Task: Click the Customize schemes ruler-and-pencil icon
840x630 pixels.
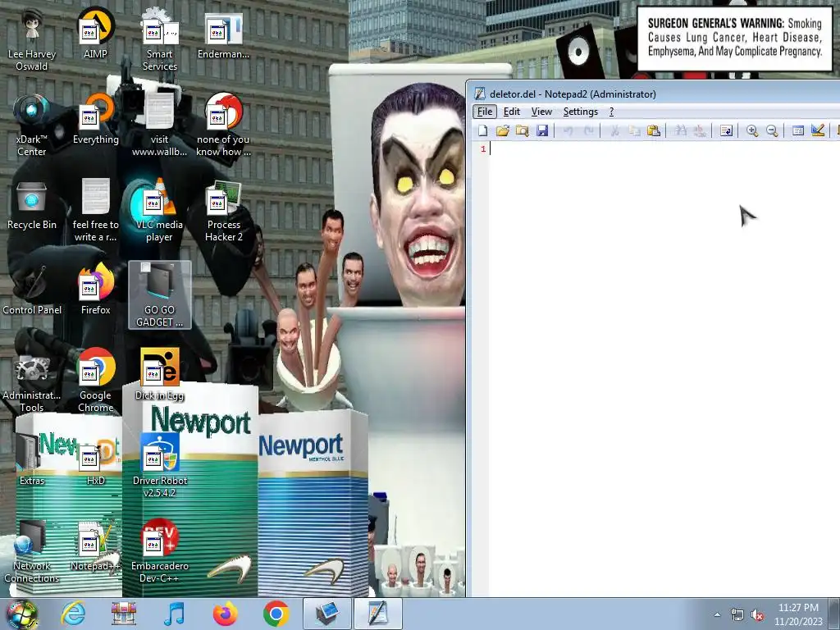Action: (x=818, y=130)
